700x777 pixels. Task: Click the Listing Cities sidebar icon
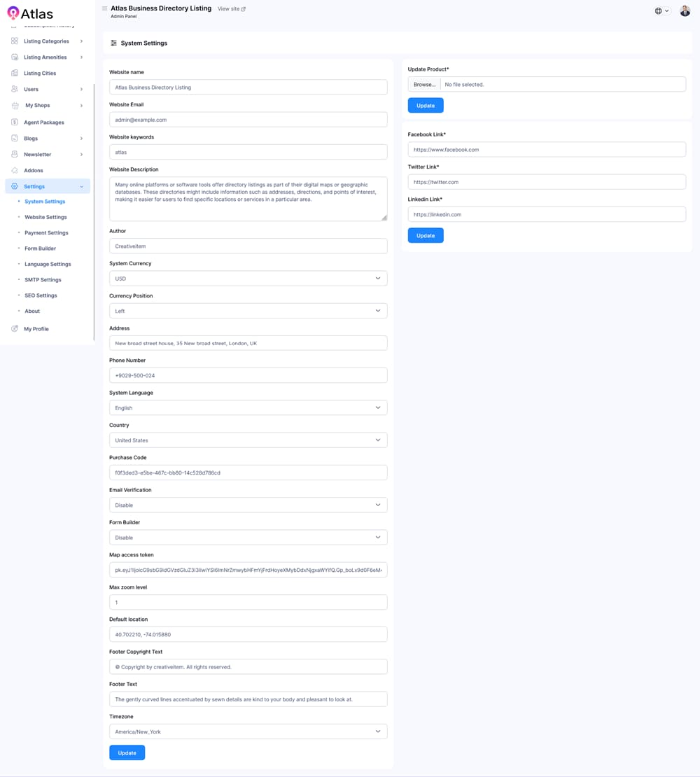[15, 73]
